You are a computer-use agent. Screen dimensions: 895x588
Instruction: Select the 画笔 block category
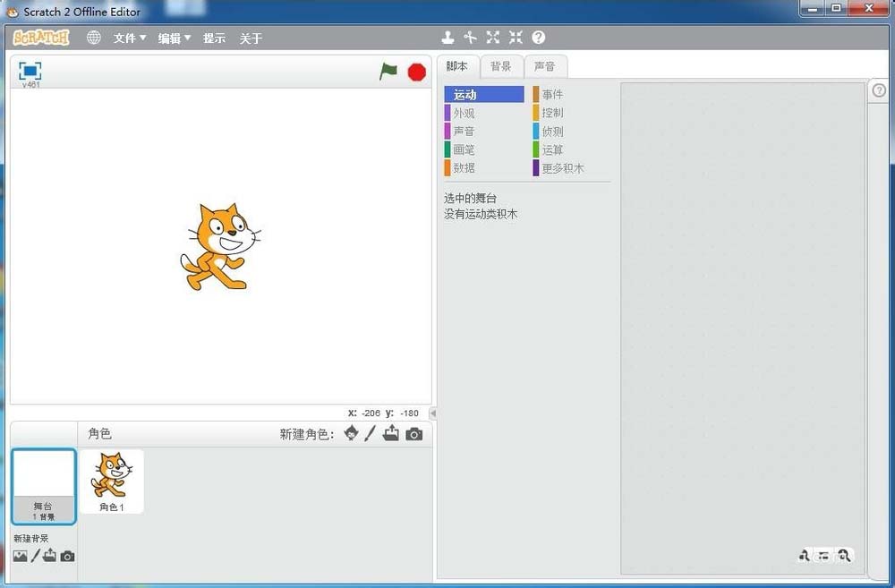(484, 149)
